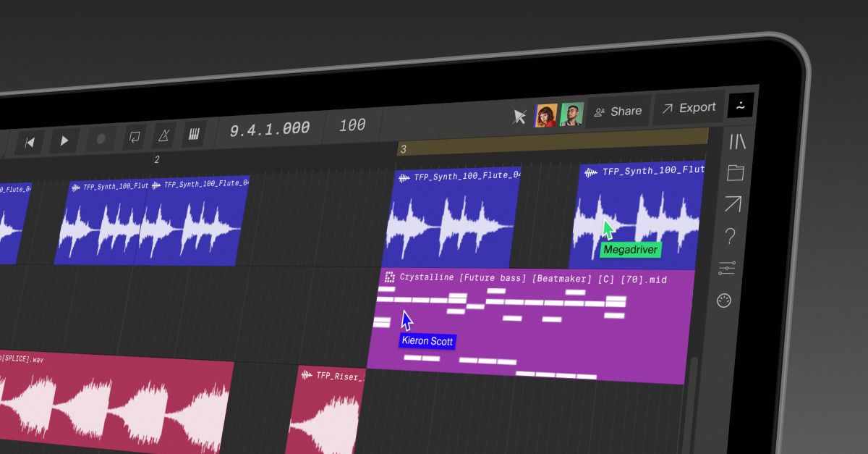Click the Share menu item
This screenshot has width=868, height=454.
618,112
